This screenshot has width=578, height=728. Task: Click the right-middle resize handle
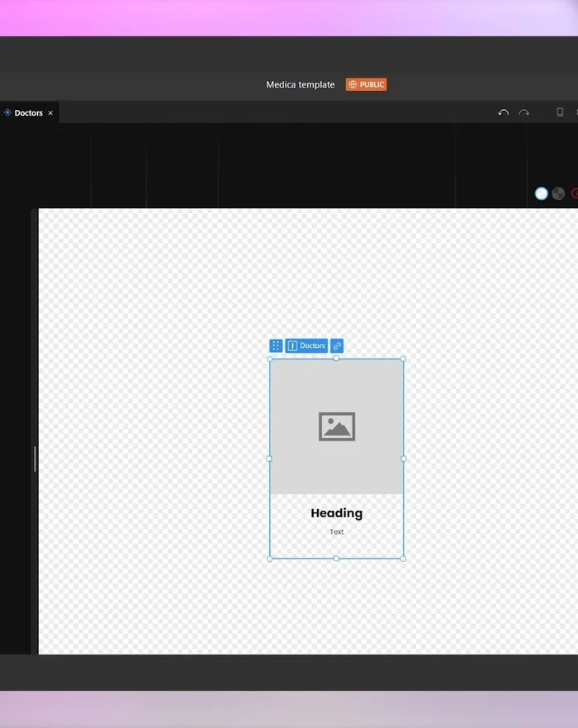click(x=404, y=459)
